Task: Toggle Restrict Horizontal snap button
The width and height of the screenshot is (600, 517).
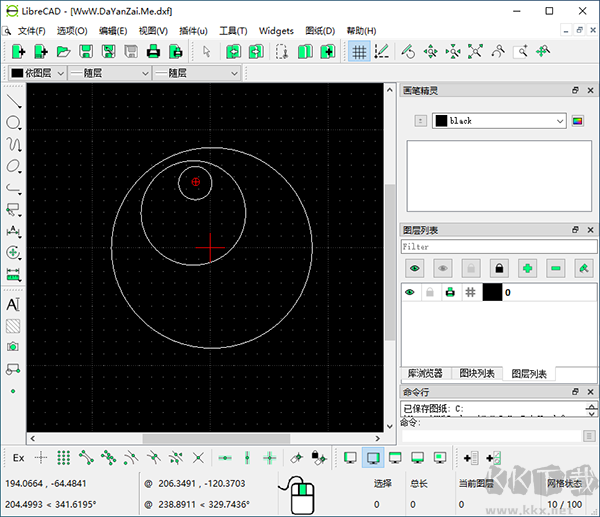Action: (x=225, y=458)
